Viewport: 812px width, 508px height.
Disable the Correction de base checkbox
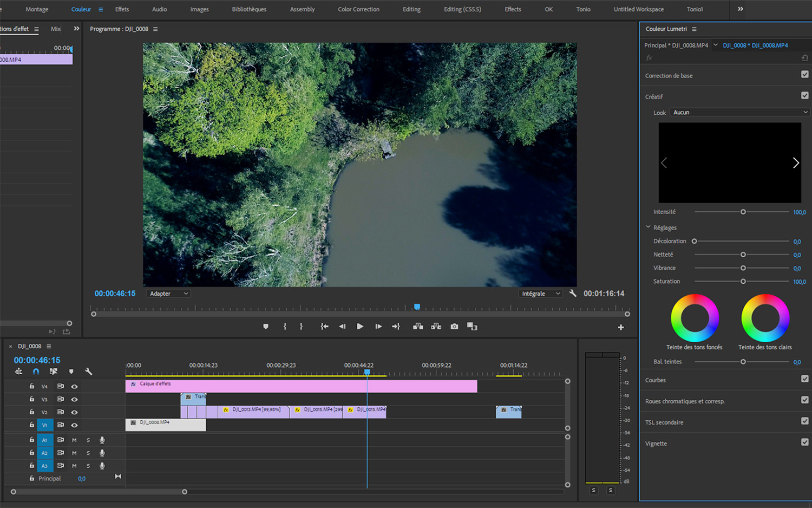tap(804, 75)
